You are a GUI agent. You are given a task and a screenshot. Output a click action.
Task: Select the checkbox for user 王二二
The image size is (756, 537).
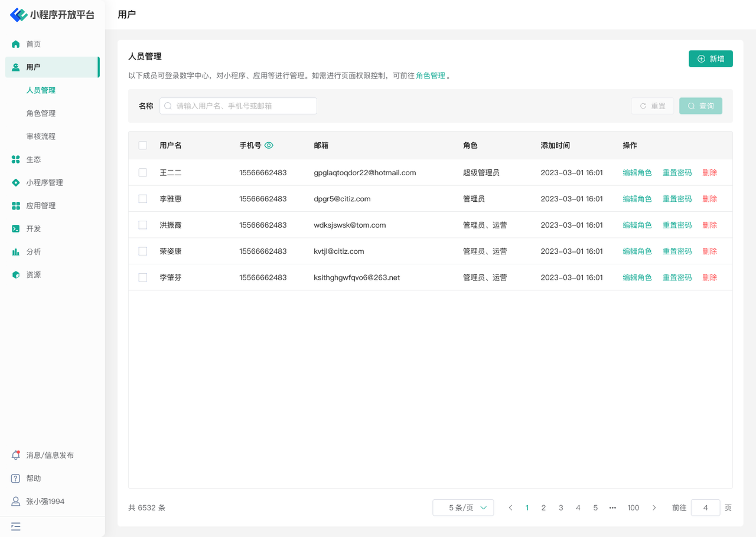143,173
